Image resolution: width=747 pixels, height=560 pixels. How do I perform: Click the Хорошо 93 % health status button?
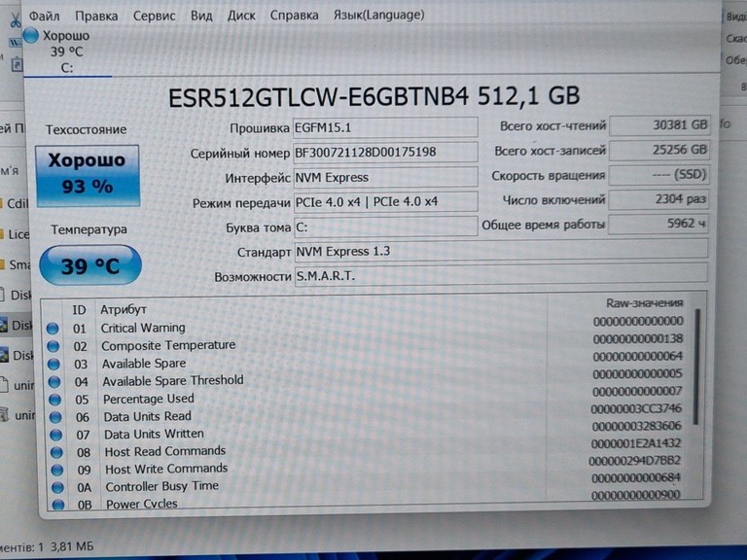pyautogui.click(x=88, y=176)
